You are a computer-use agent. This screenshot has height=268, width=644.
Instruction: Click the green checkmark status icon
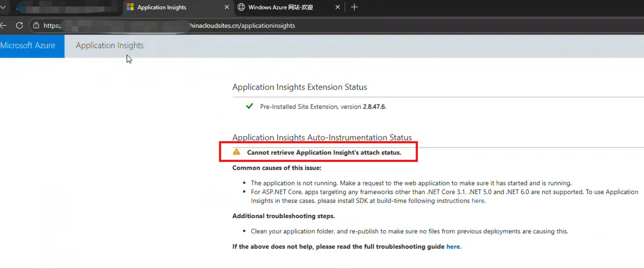pos(249,106)
